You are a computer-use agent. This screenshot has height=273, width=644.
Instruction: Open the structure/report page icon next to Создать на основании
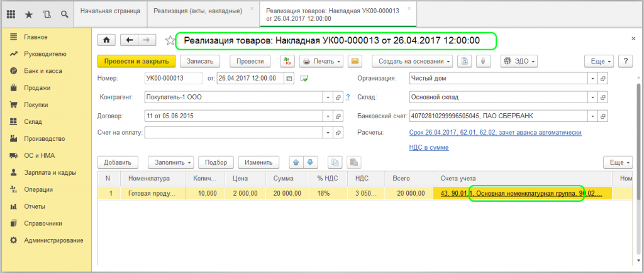point(465,61)
